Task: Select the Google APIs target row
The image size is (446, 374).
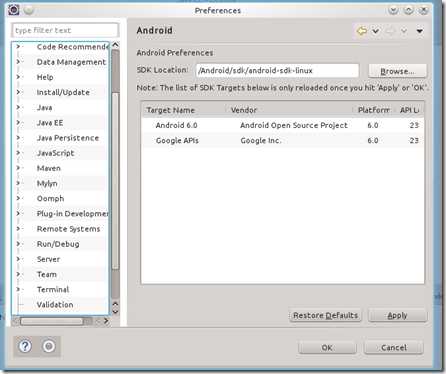Action: tap(283, 140)
